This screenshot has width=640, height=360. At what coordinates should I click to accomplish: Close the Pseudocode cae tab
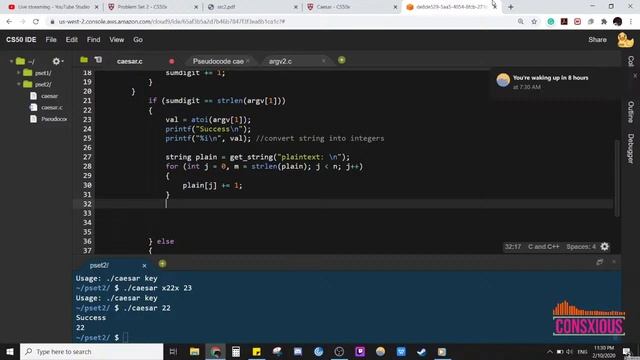point(248,61)
